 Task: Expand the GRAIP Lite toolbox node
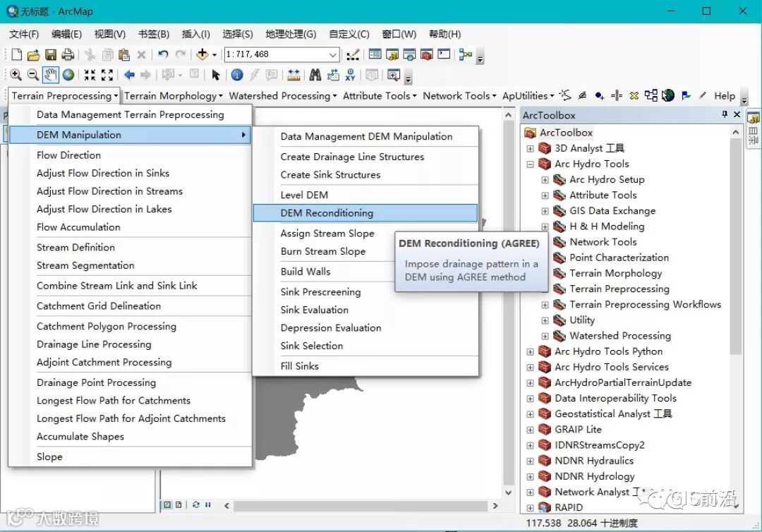click(530, 430)
